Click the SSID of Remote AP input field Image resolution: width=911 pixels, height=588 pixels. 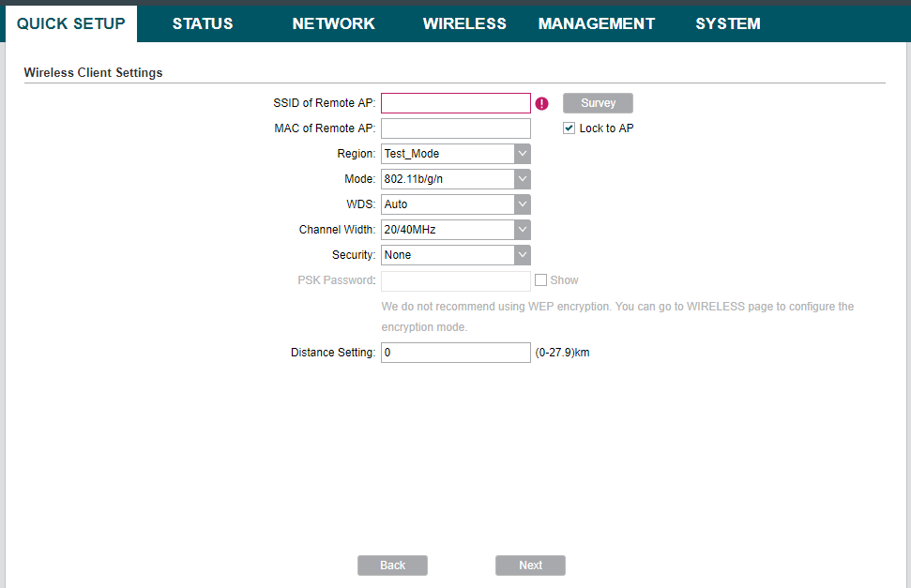(455, 103)
